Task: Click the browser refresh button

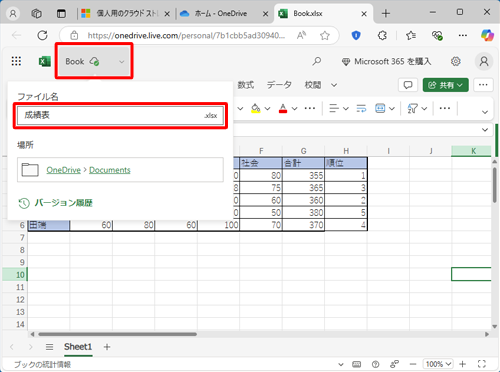Action: tap(42, 35)
